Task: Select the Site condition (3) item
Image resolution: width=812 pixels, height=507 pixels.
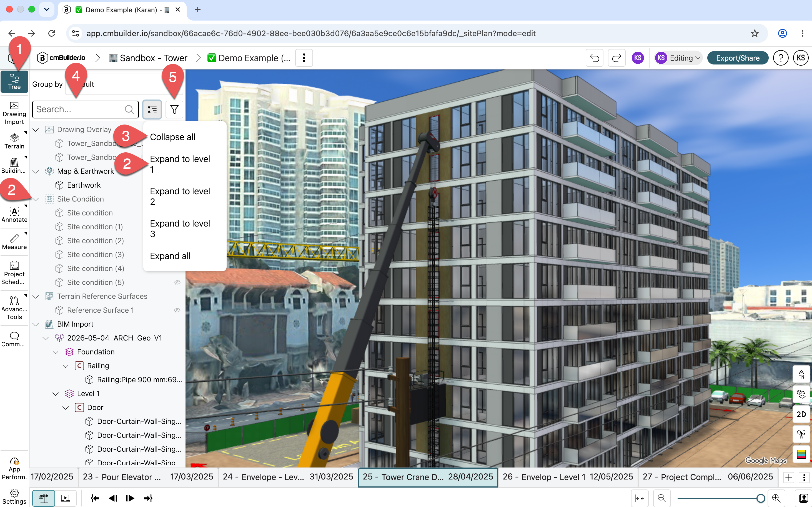Action: 95,255
